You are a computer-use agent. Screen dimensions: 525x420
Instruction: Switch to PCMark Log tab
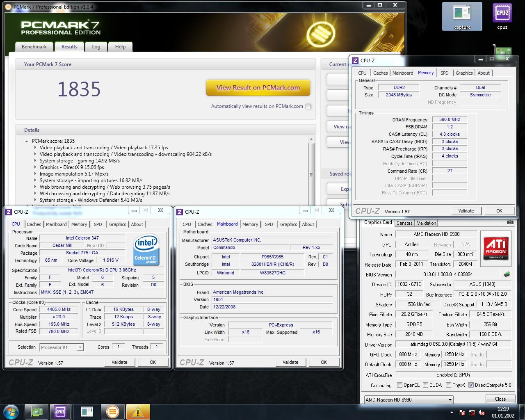click(96, 47)
